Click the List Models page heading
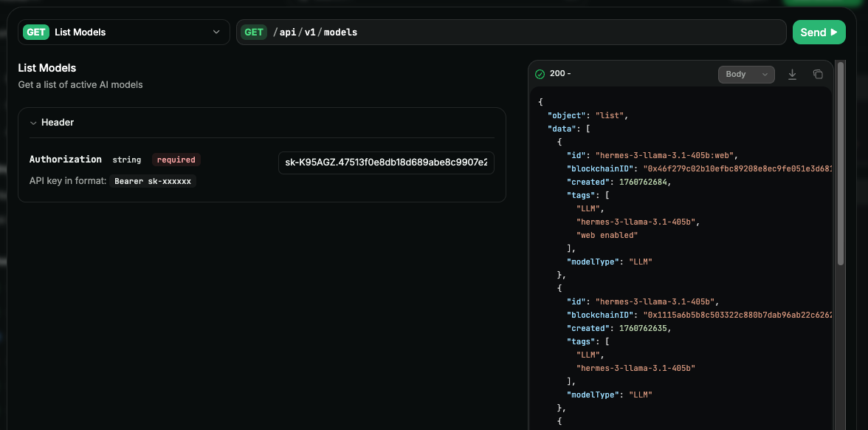The height and width of the screenshot is (430, 868). [x=47, y=68]
